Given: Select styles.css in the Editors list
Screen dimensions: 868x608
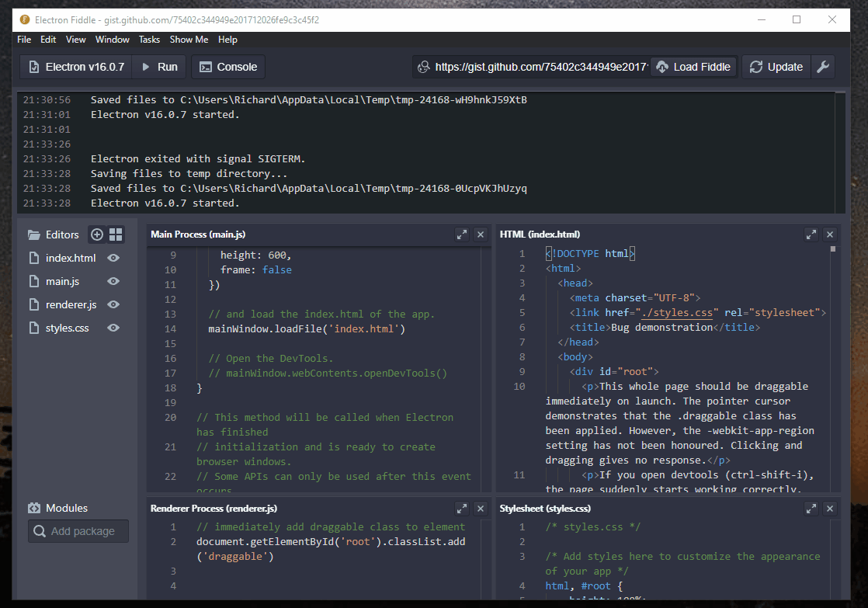Looking at the screenshot, I should 67,328.
